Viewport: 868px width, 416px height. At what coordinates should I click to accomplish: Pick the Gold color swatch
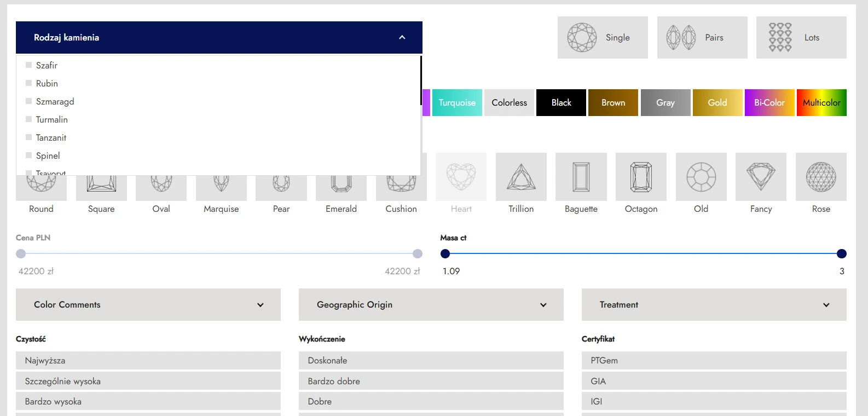[717, 102]
